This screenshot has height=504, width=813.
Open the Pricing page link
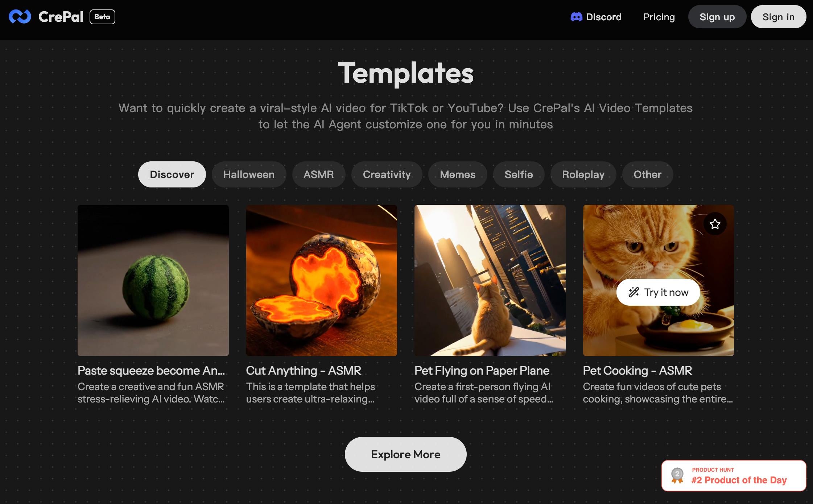pos(659,17)
